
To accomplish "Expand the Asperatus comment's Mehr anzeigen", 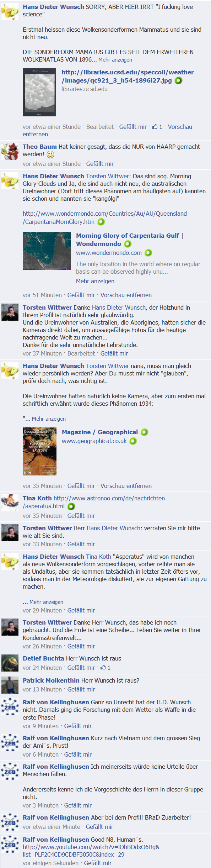I will click(46, 602).
